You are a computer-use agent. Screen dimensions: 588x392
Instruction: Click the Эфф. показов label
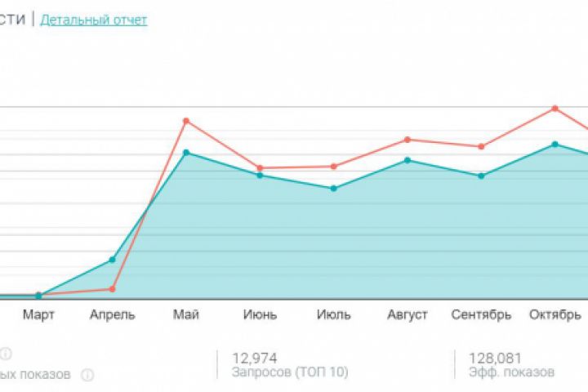click(x=511, y=372)
